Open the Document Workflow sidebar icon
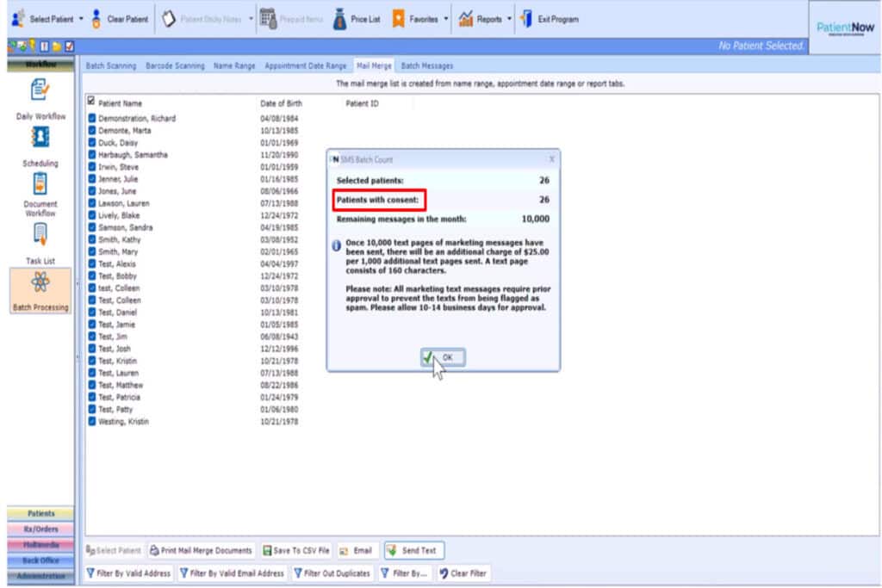 40,183
